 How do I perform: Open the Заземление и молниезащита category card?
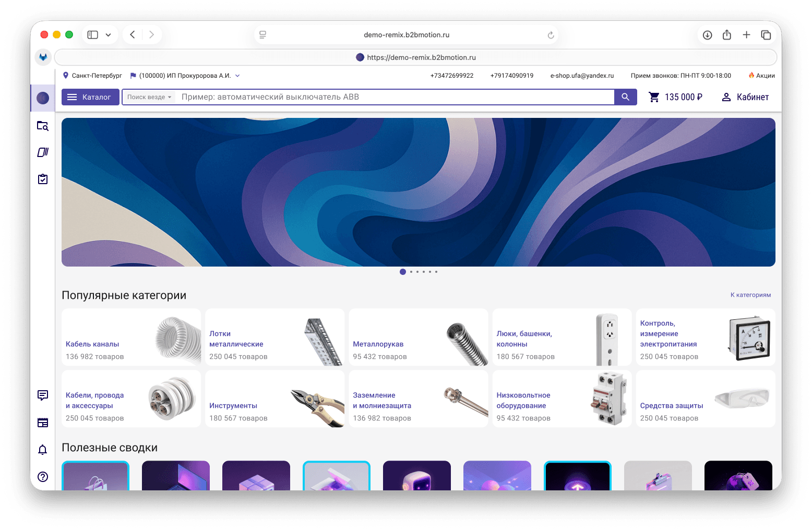click(x=419, y=399)
